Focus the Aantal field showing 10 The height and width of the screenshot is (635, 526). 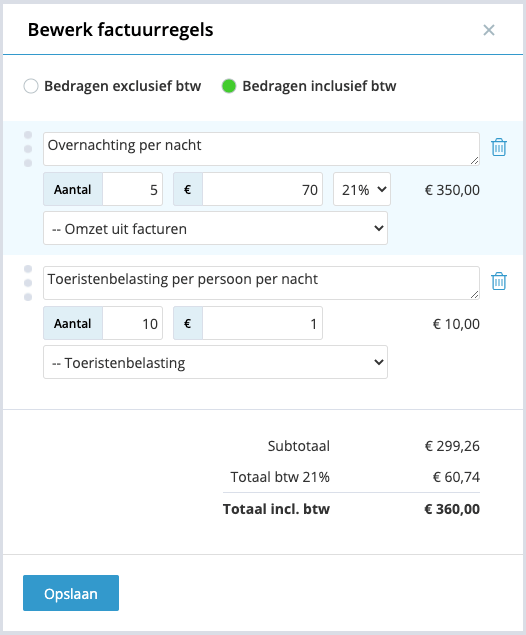point(132,323)
